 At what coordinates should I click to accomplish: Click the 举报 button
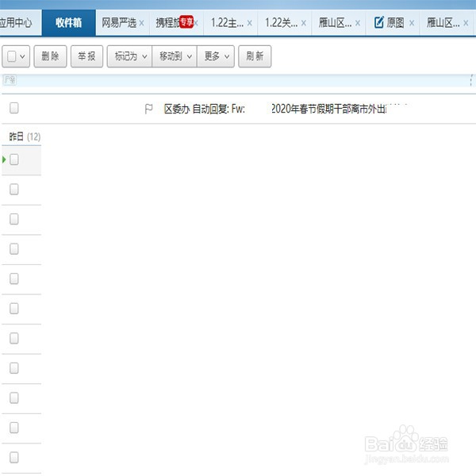(x=86, y=56)
